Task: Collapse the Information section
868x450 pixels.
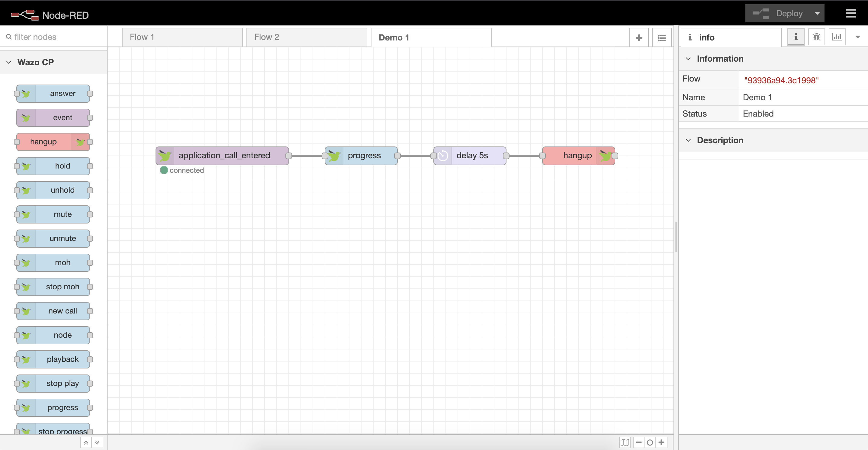Action: [x=688, y=59]
